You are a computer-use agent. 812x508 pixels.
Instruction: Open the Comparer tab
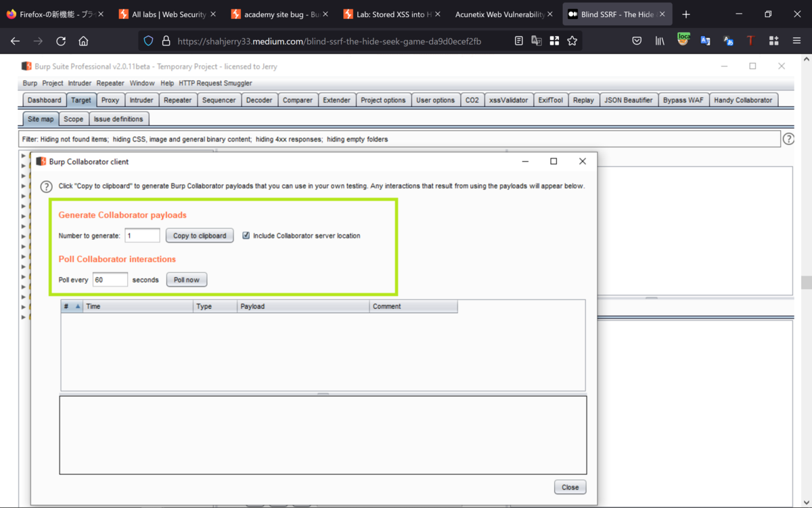click(x=298, y=100)
